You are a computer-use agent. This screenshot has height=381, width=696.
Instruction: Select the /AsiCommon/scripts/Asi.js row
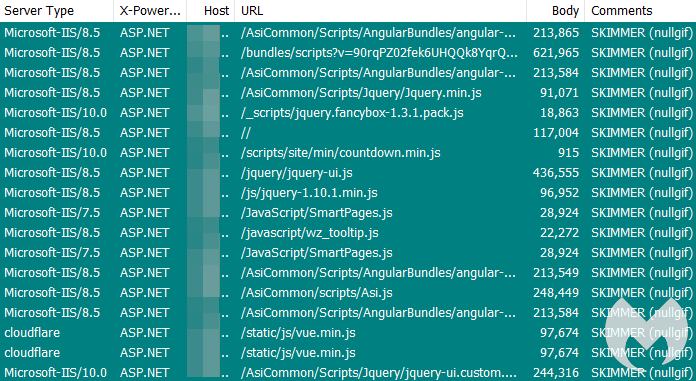point(348,292)
